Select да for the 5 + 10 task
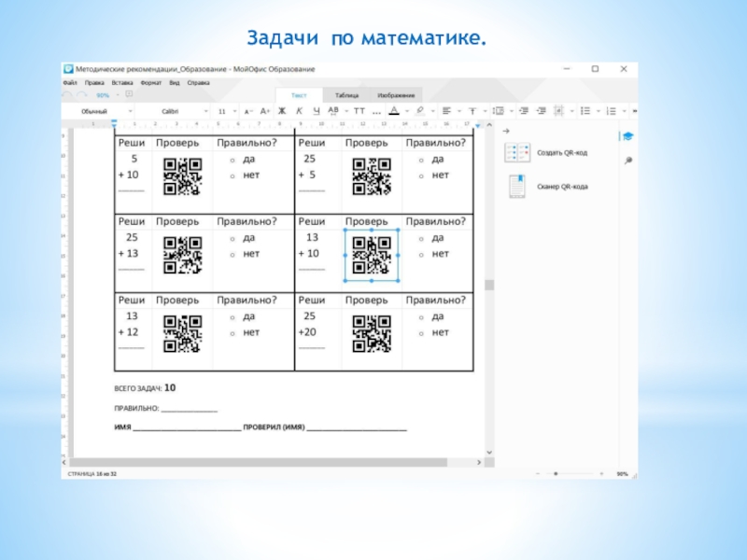This screenshot has width=747, height=560. pos(233,161)
